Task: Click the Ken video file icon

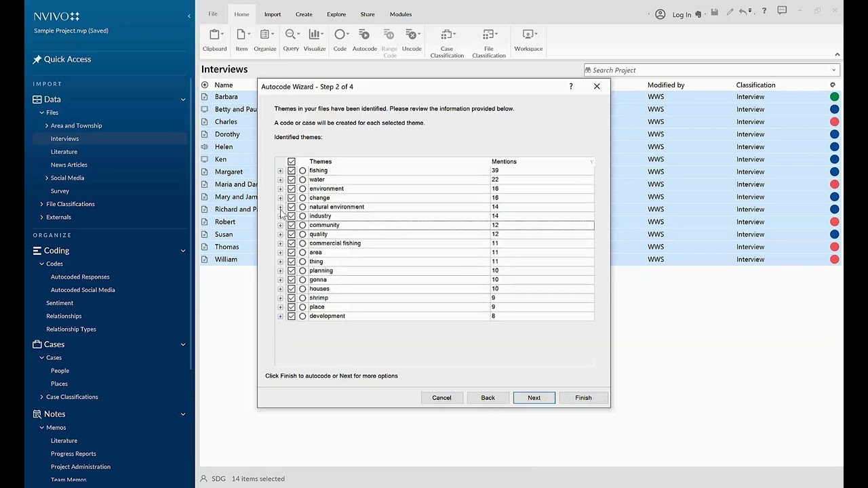Action: click(205, 159)
